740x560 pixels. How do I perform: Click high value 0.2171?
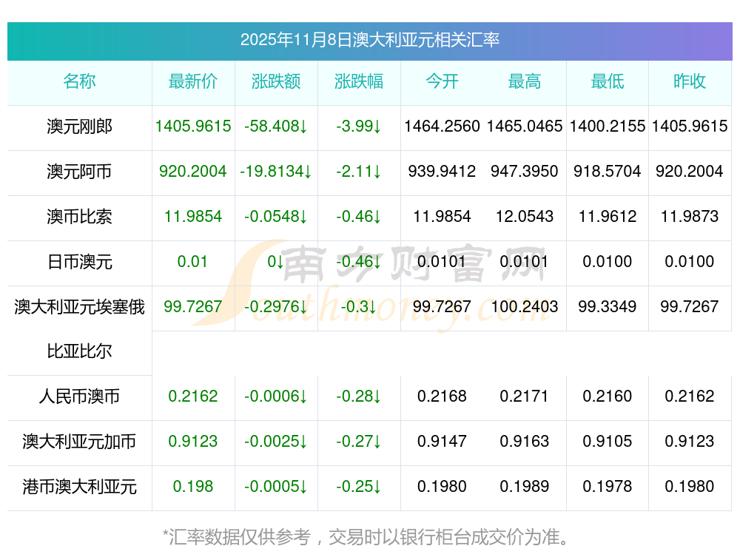coord(525,396)
